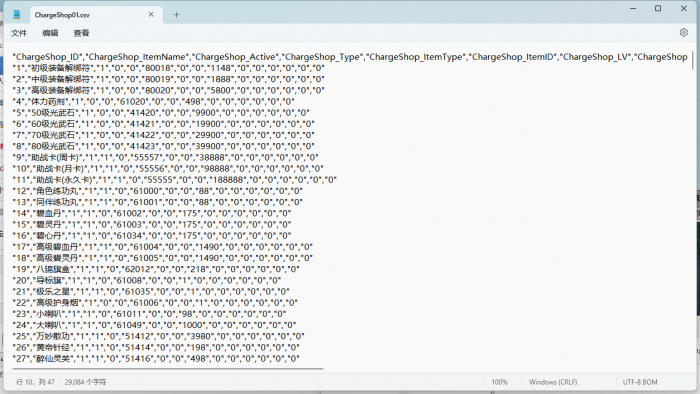
Task: Click row 26 黄帝针经
Action: [156, 347]
